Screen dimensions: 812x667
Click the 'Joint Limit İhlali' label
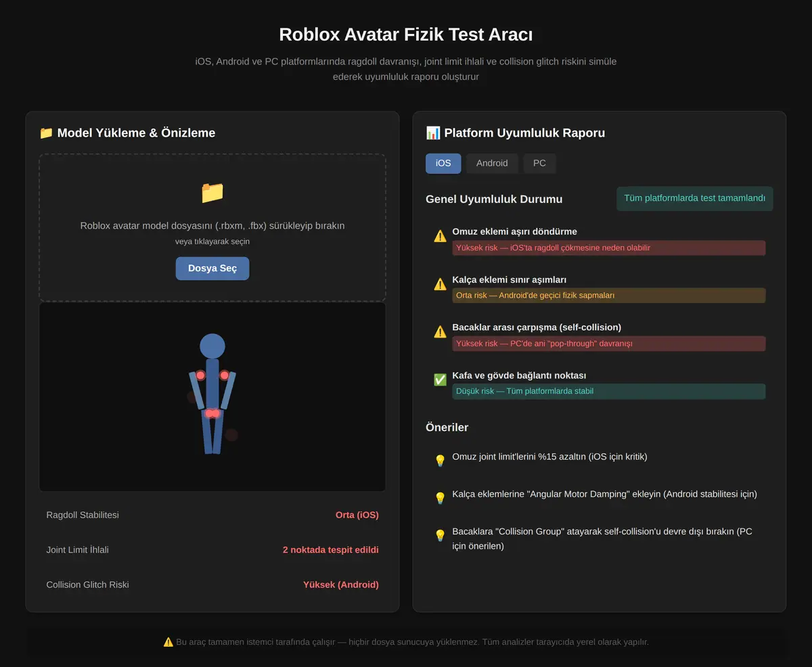[x=77, y=550]
